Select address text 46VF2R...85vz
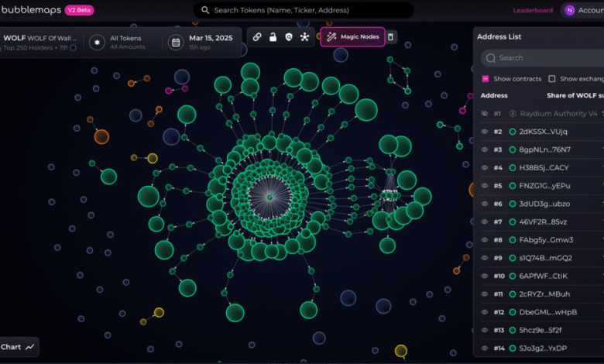This screenshot has width=604, height=364. [x=543, y=222]
